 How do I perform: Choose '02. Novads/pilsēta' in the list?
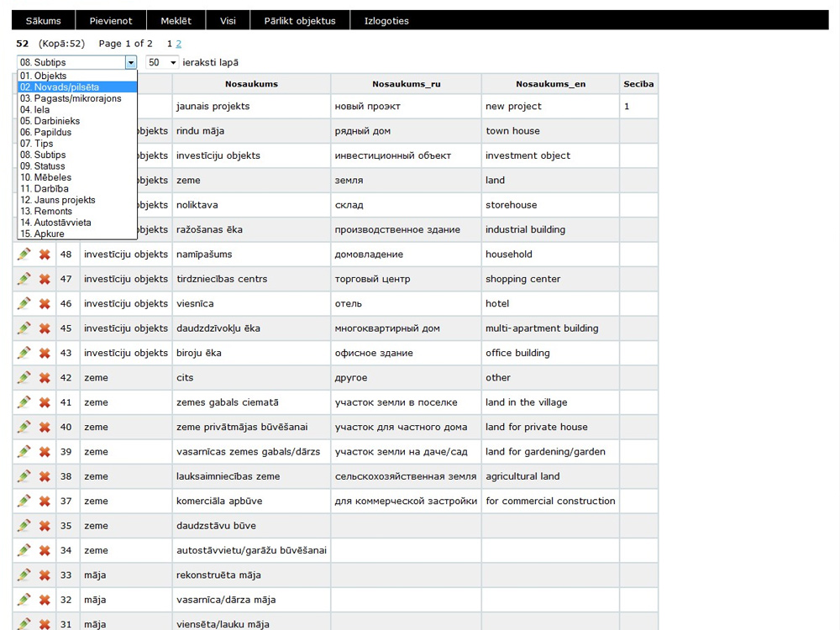pos(77,87)
